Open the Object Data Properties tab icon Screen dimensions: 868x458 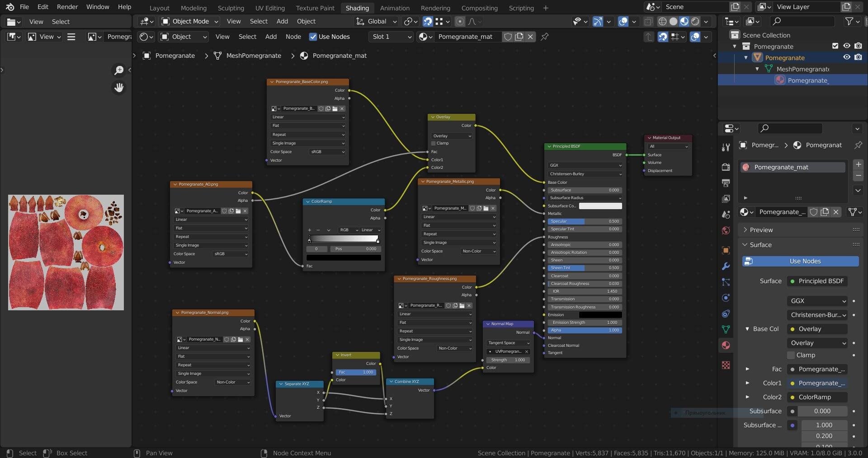pyautogui.click(x=726, y=329)
